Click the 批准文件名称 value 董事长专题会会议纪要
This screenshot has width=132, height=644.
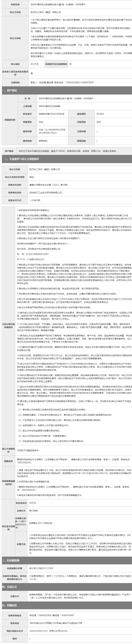tap(48, 185)
